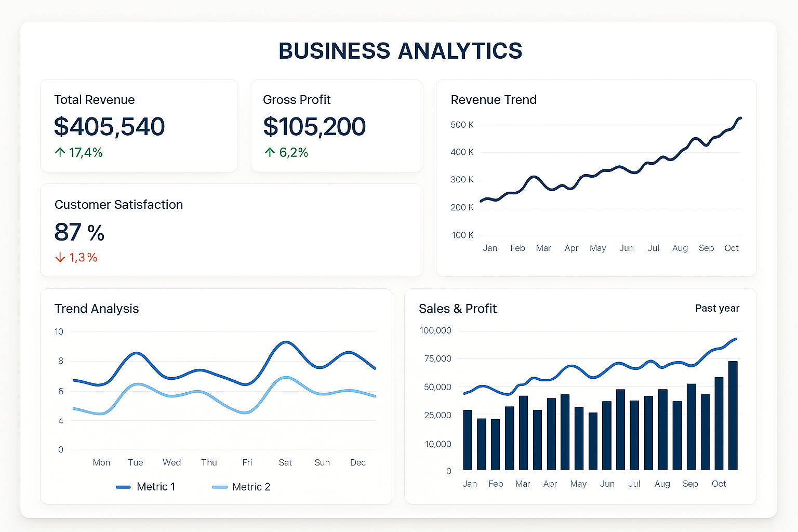The width and height of the screenshot is (798, 532).
Task: Click the first bar in Sales & Profit chart
Action: (x=468, y=440)
